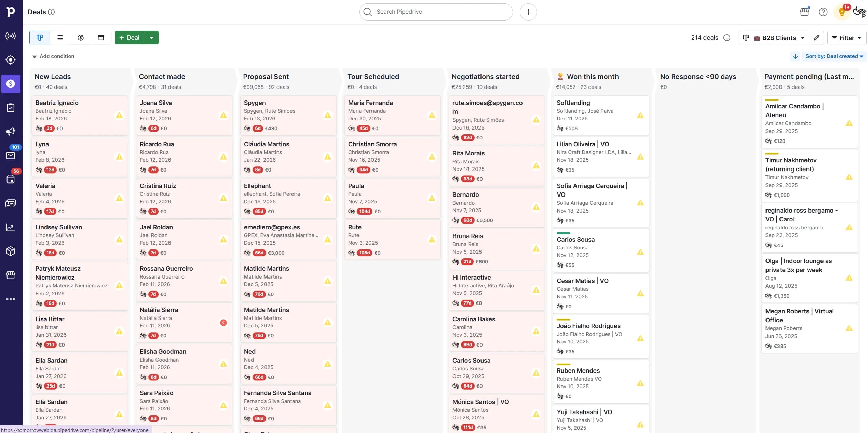Open the Contacts card icon in sidebar
Screen dimensions: 868x433
11,203
